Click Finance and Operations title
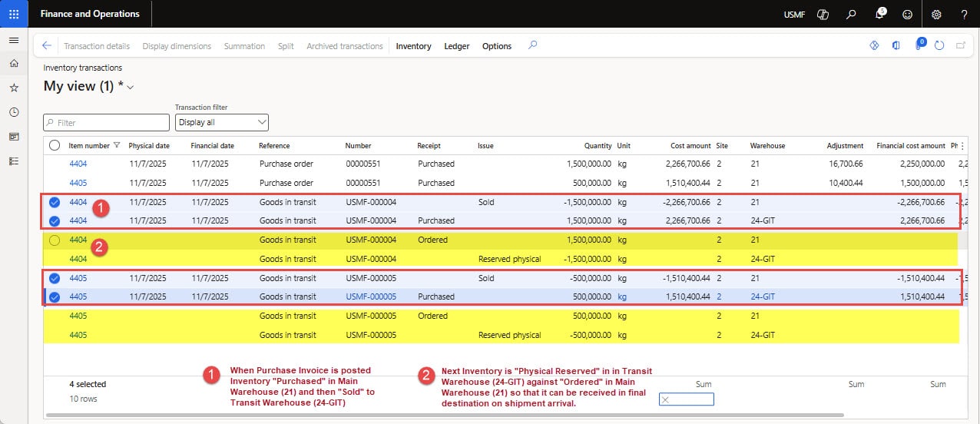980x424 pixels. [90, 14]
